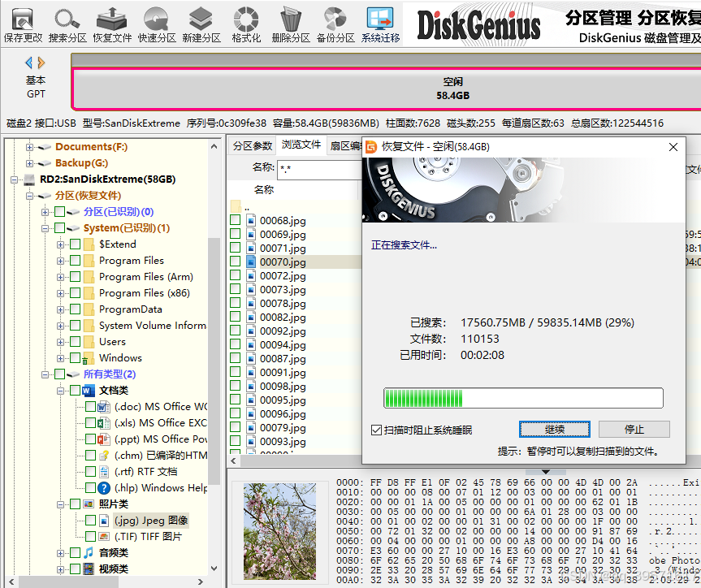Collapse the System(已识别)(1) node
701x588 pixels.
click(45, 228)
